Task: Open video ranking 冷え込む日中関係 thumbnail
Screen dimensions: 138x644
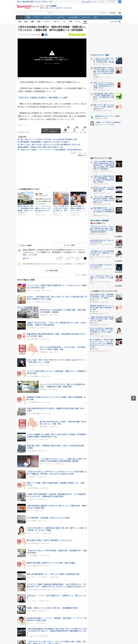Action: coord(119,164)
